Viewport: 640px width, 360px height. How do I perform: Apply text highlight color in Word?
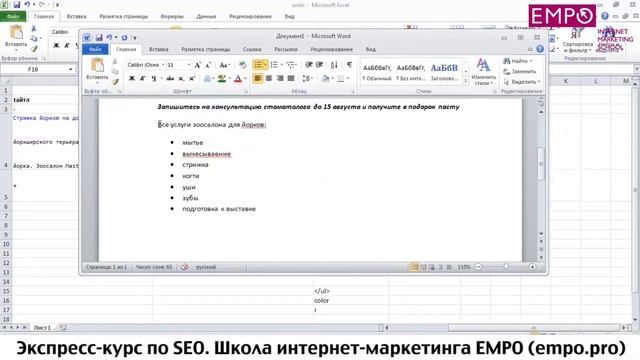(x=222, y=78)
